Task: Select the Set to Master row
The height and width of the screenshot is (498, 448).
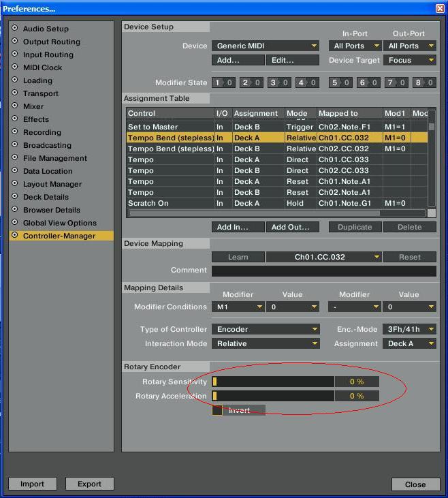Action: click(277, 127)
